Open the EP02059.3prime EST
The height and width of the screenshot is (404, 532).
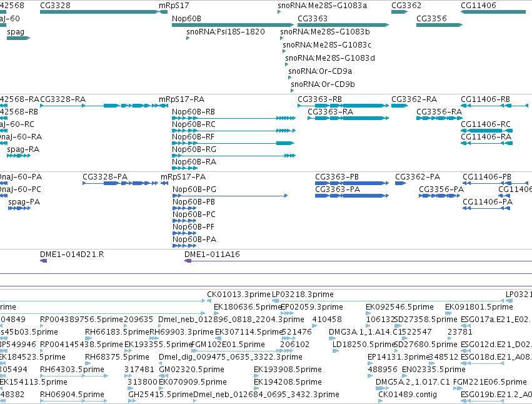pos(287,313)
